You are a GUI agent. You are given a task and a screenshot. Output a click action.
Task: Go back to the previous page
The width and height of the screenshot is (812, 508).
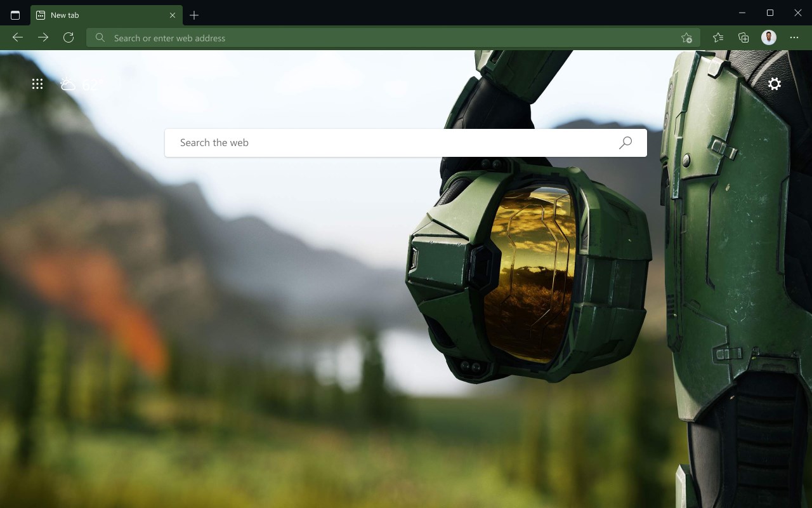pyautogui.click(x=18, y=37)
